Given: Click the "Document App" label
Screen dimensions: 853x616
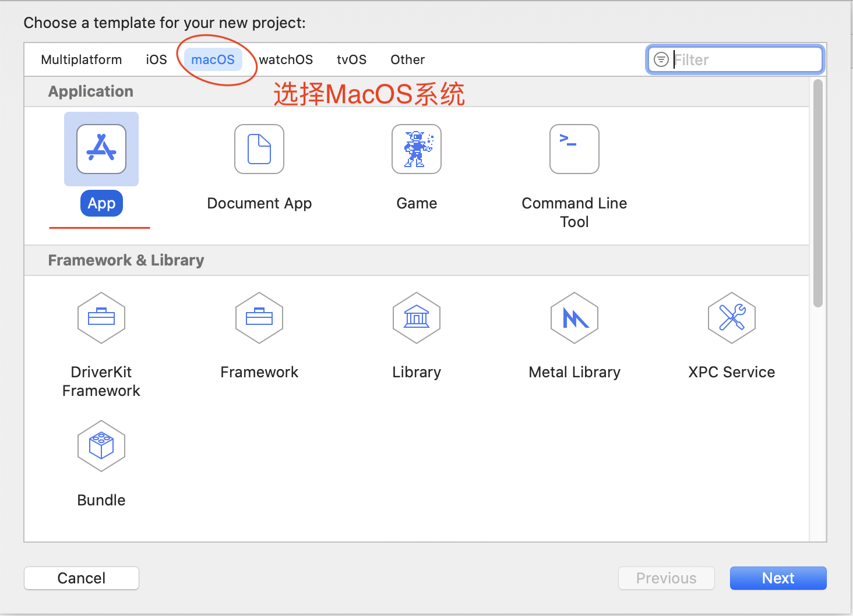Looking at the screenshot, I should (x=259, y=203).
